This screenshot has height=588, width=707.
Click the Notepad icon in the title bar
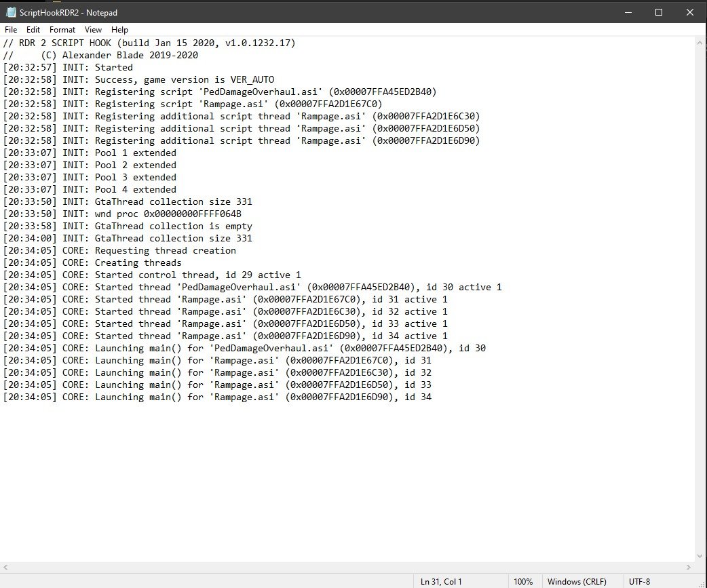pyautogui.click(x=11, y=13)
